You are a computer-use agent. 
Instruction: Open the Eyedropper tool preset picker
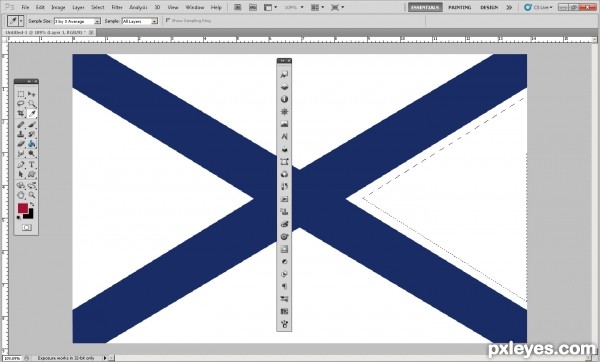tap(21, 21)
